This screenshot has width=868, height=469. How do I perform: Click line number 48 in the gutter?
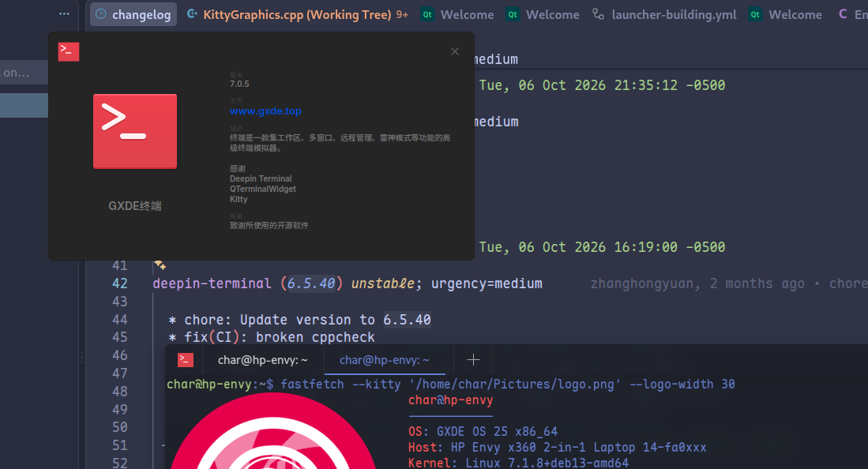tap(119, 392)
